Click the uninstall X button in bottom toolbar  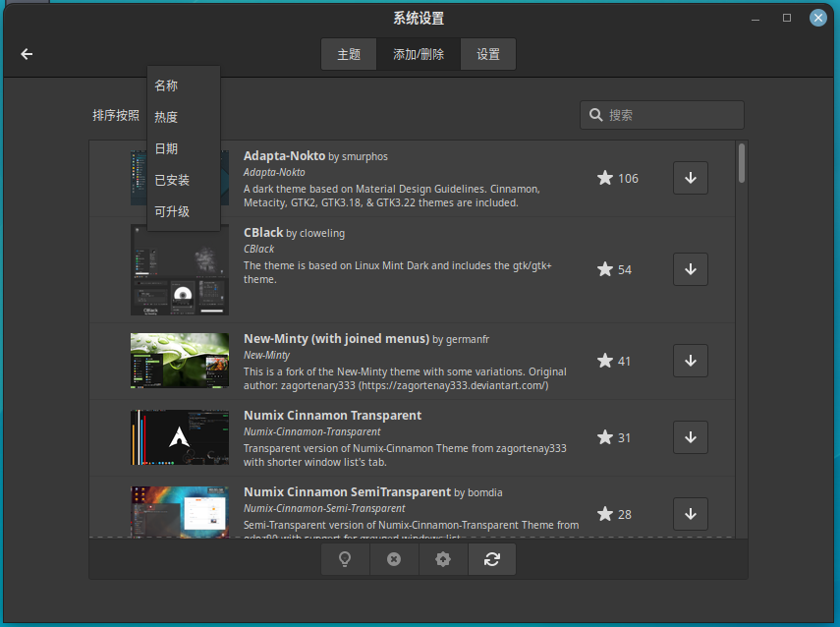[394, 559]
